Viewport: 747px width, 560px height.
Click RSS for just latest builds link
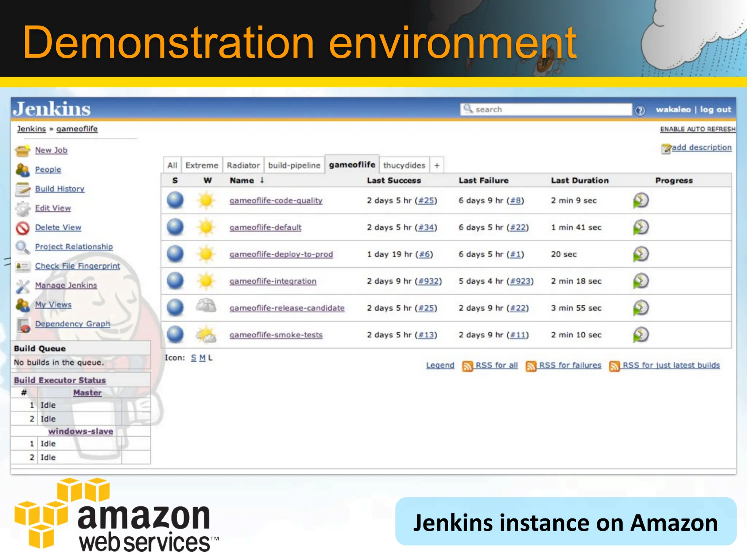671,365
